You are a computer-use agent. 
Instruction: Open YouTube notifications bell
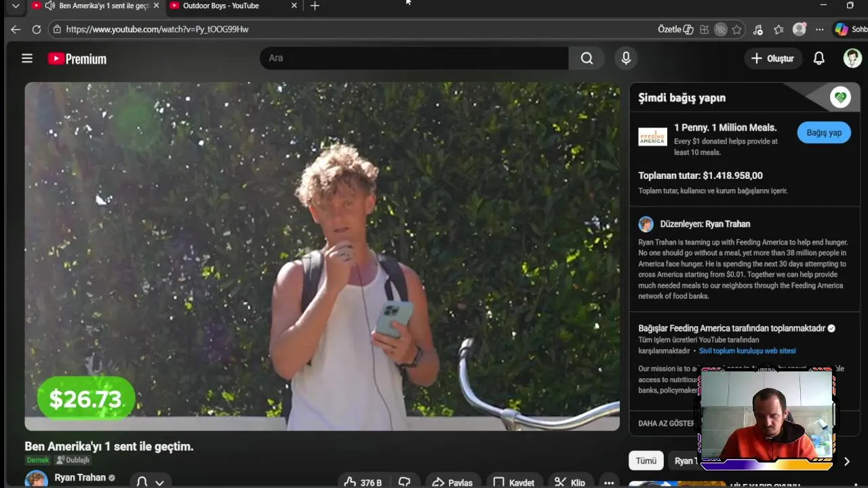(819, 58)
